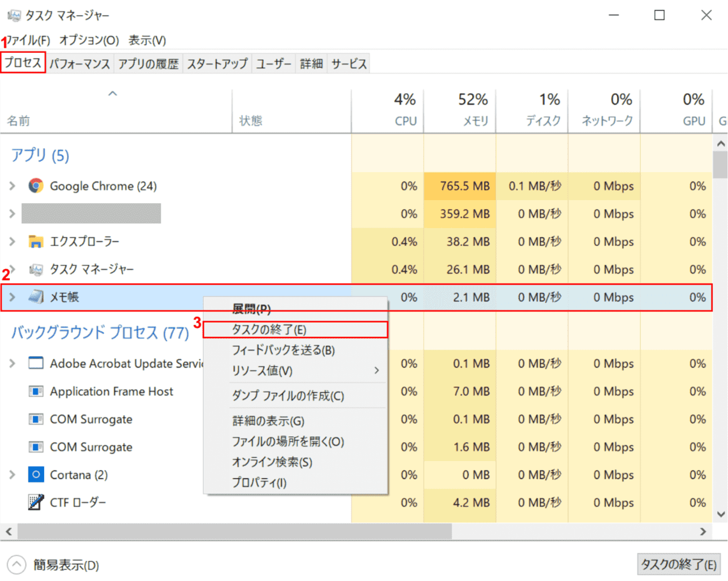Switch to the サービス tab
Image resolution: width=728 pixels, height=581 pixels.
[349, 64]
